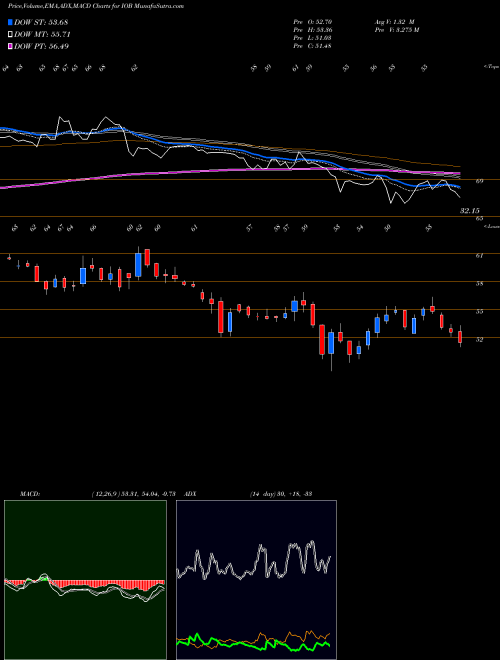Click the Pre C: 51.48 close value
The height and width of the screenshot is (660, 500).
[x=313, y=46]
